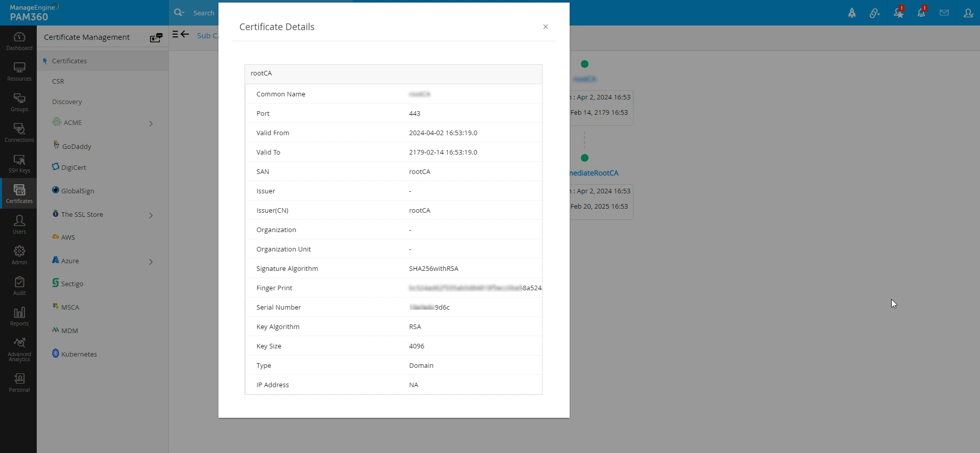Select the CSR menu item
Screen dimensions: 980x453
58,82
